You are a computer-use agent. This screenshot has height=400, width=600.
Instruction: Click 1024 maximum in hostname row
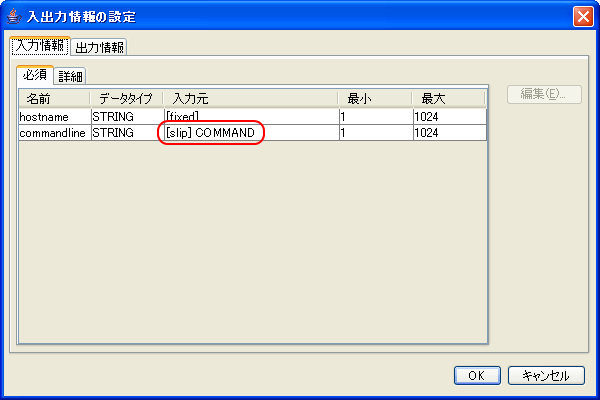click(450, 116)
